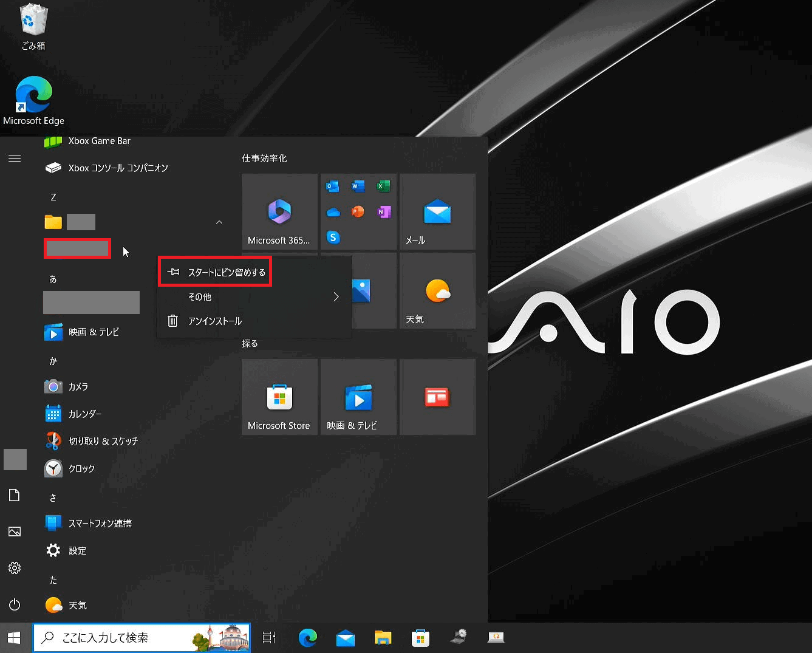Launch Excel from the Office tile group
Viewport: 812px width, 653px height.
[383, 186]
